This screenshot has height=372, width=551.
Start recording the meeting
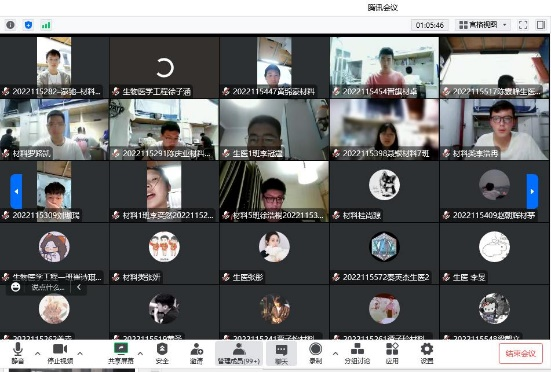click(316, 353)
